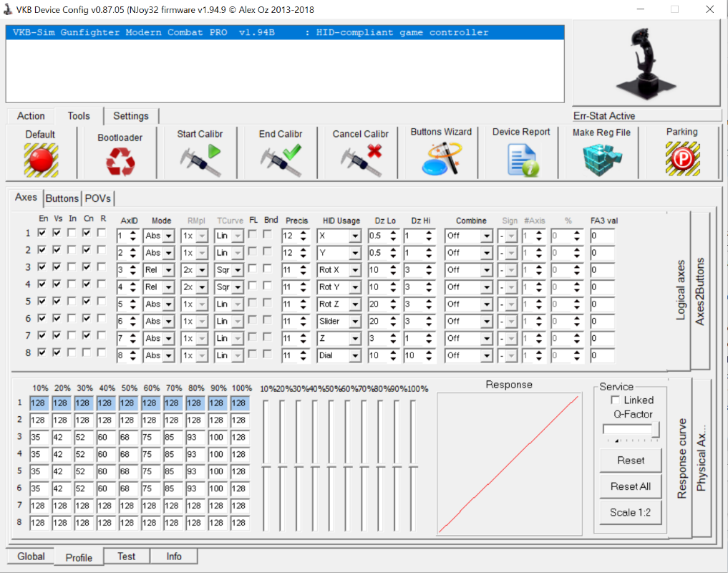Viewport: 728px width, 573px height.
Task: Enable the R checkbox for axis 5
Action: [102, 301]
